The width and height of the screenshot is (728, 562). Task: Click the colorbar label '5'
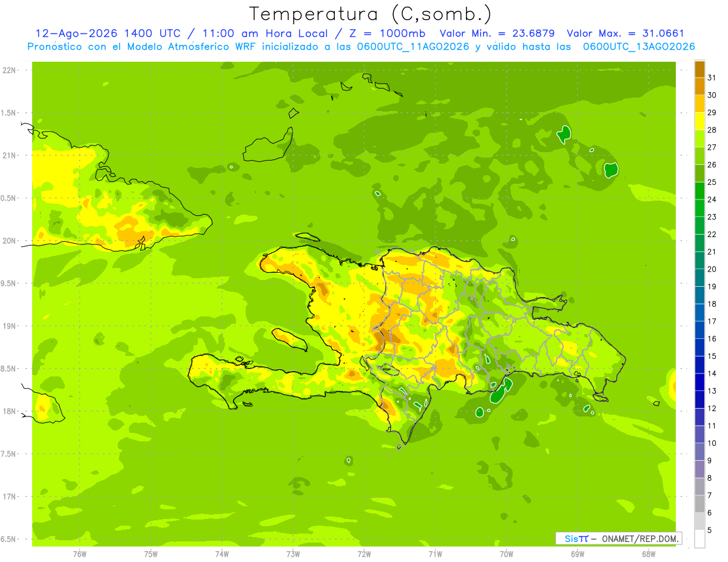tap(710, 530)
